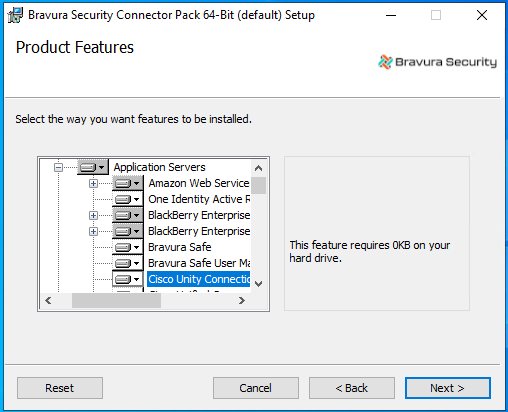The image size is (508, 412).
Task: Select the One Identity Active tree item
Action: (199, 199)
